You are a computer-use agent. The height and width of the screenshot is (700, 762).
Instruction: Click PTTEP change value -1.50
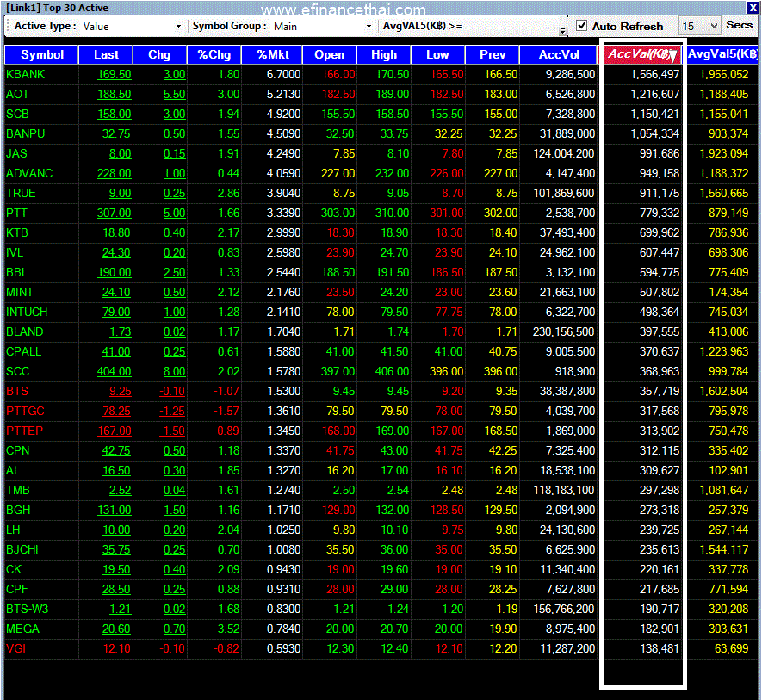(172, 431)
